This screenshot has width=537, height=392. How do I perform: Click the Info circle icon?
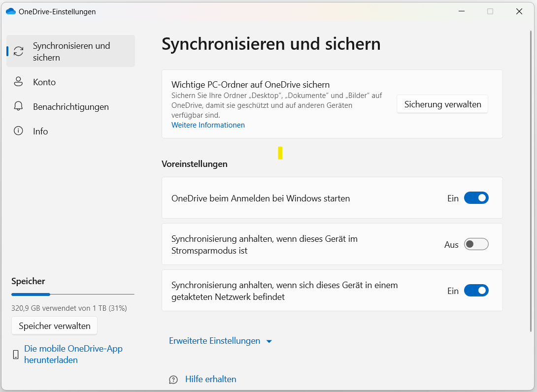click(x=19, y=131)
